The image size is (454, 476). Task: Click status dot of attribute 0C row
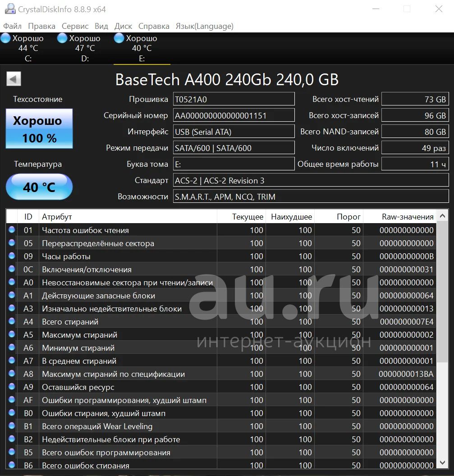(12, 269)
